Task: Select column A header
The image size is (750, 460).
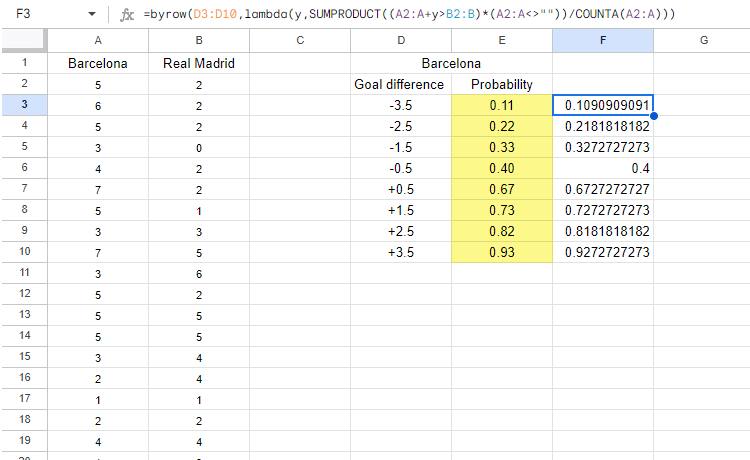Action: click(98, 40)
